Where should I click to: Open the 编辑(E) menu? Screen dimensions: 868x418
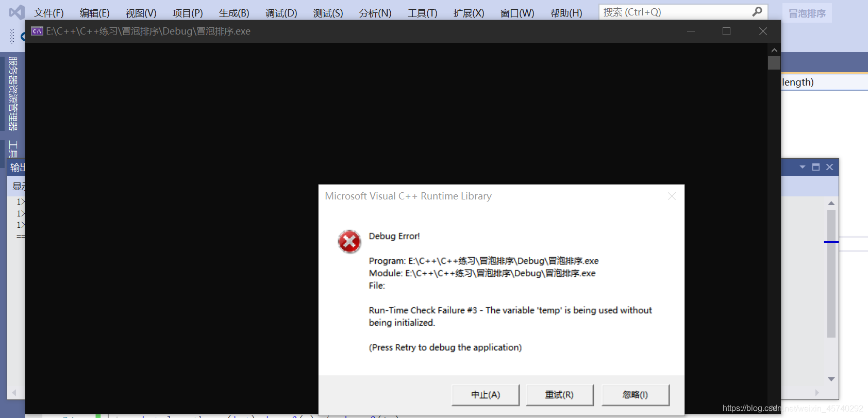coord(94,13)
